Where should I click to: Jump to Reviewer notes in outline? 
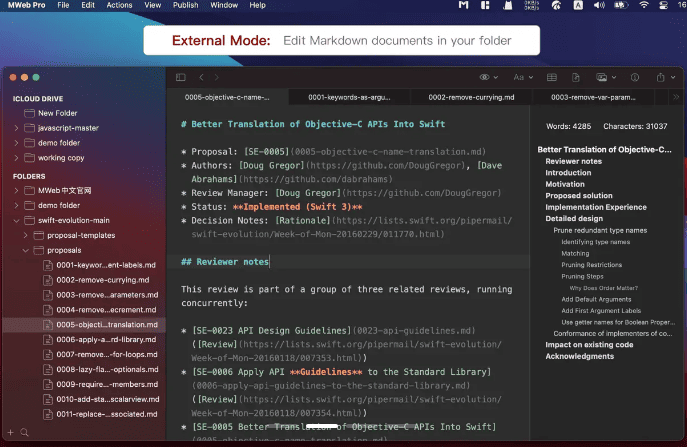573,161
